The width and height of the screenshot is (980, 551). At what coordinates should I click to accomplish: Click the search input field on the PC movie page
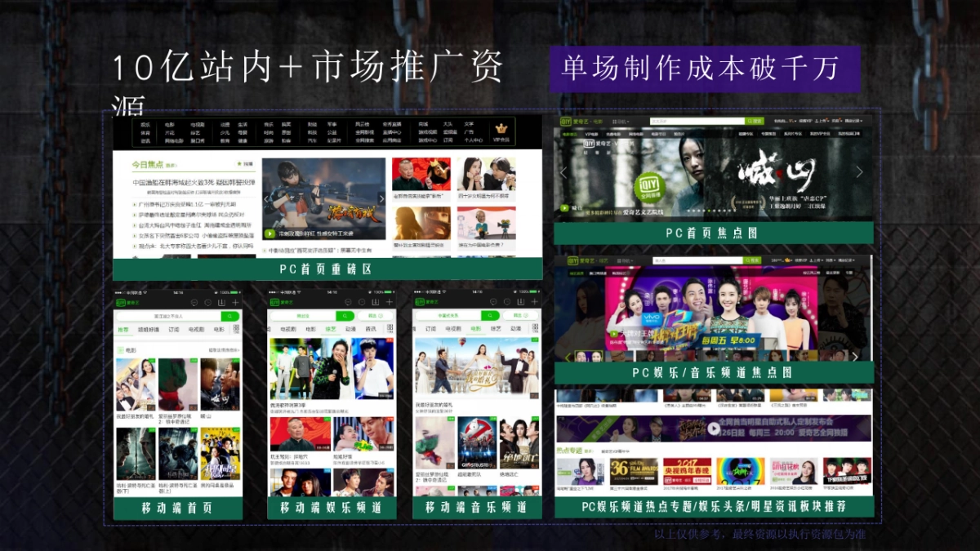point(697,121)
